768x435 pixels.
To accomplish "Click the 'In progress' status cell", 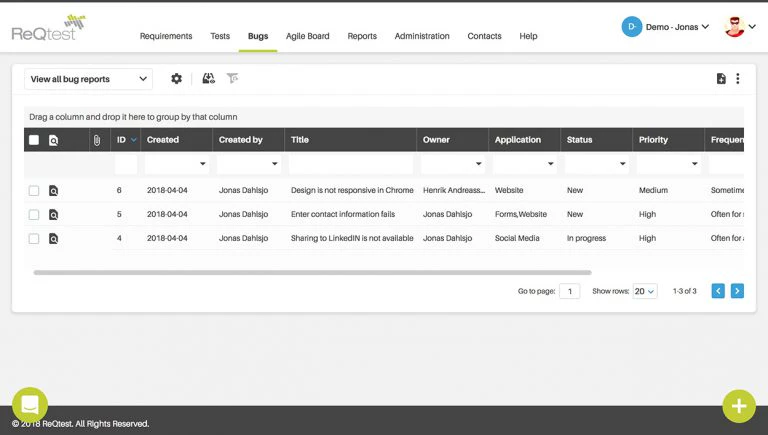I will click(x=586, y=238).
